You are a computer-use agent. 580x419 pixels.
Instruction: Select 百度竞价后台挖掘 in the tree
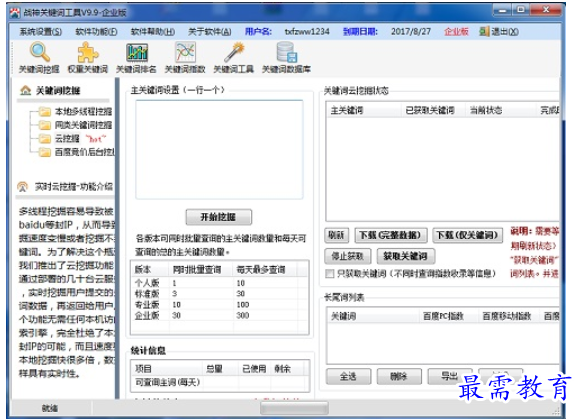tap(85, 152)
